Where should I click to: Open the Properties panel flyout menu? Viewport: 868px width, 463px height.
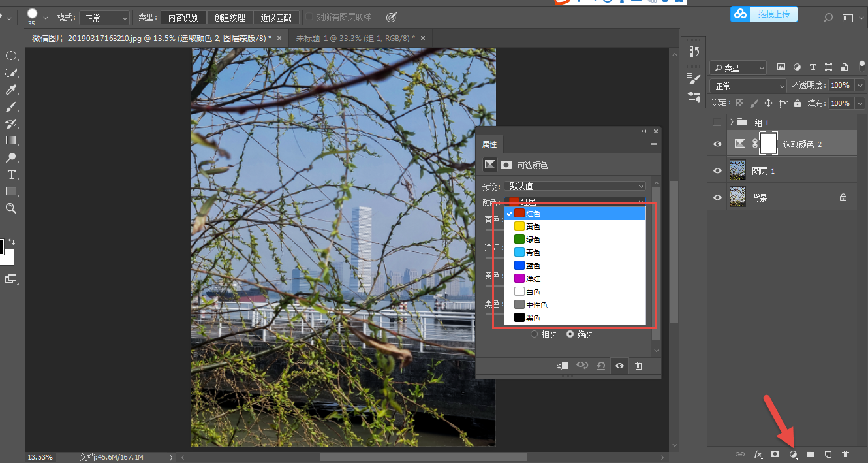pyautogui.click(x=654, y=144)
